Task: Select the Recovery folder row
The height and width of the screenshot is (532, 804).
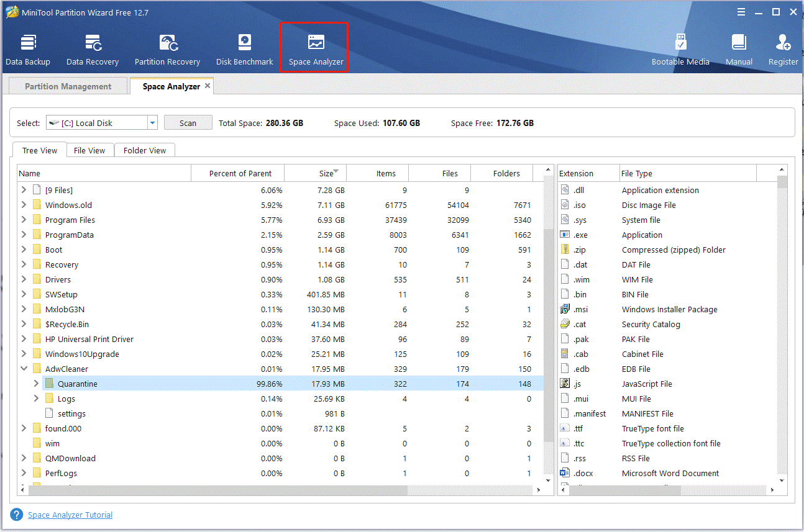Action: (280, 264)
